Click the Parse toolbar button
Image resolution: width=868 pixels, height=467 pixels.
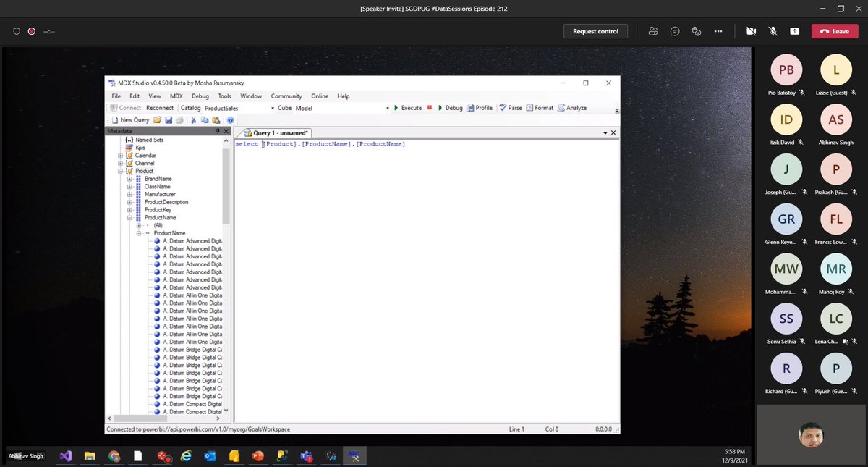click(510, 107)
